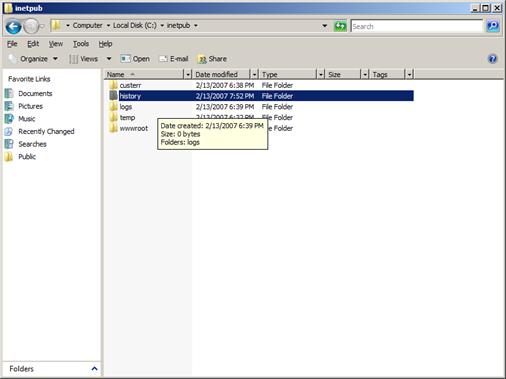Open the Type column filter dropdown
This screenshot has width=506, height=379.
[x=321, y=74]
